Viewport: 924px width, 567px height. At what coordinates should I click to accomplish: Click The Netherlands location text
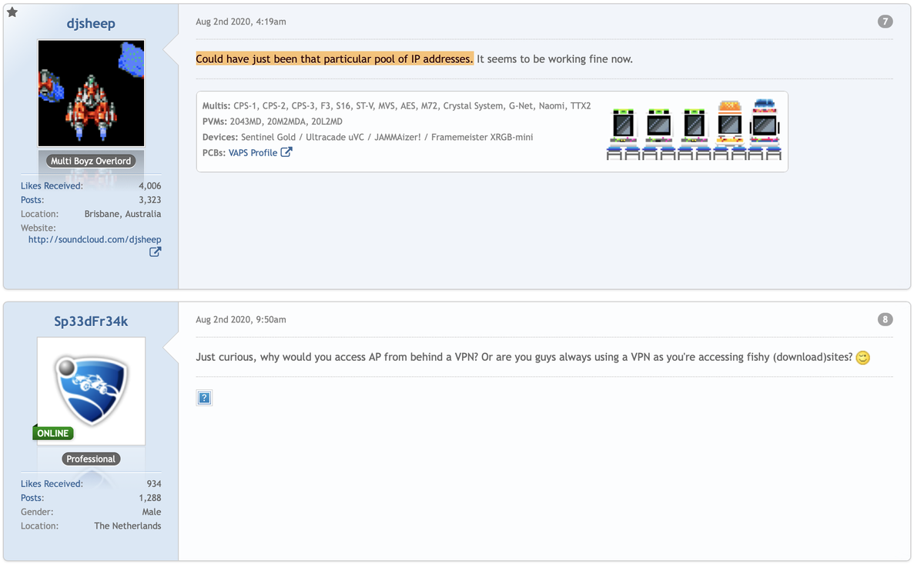[x=128, y=526]
